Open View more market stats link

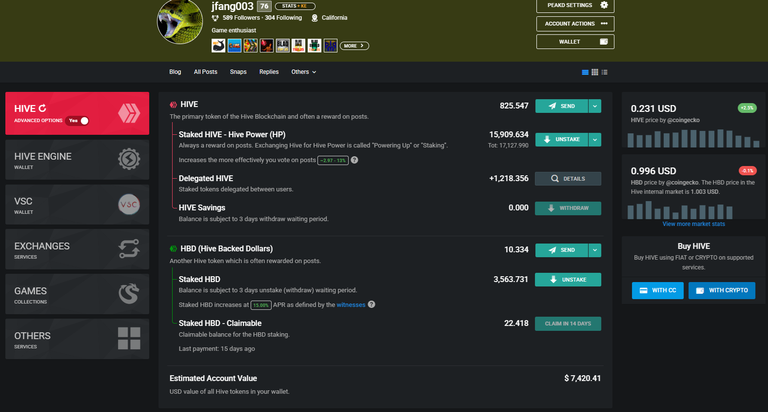coord(694,224)
